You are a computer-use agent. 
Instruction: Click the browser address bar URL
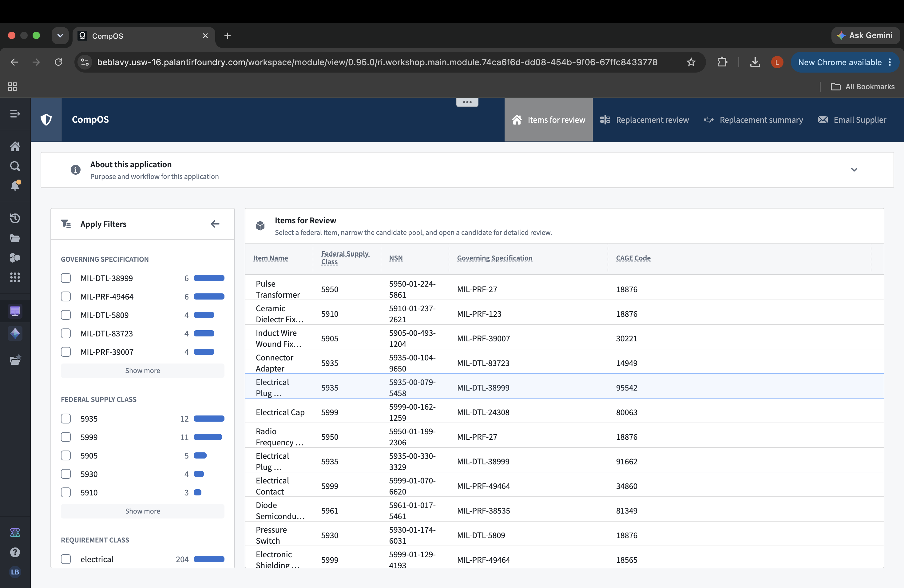pyautogui.click(x=377, y=62)
